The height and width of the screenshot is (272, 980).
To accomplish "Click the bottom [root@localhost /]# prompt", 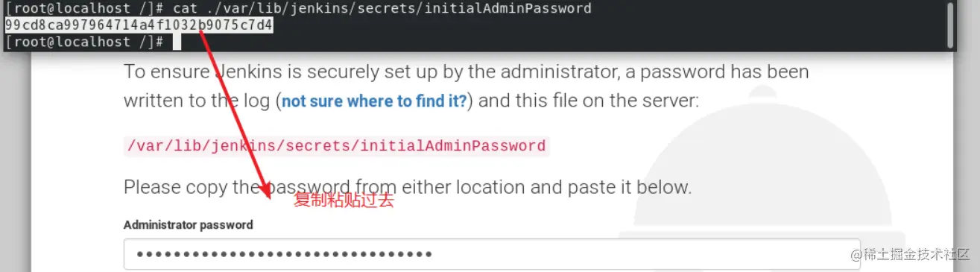I will 83,42.
